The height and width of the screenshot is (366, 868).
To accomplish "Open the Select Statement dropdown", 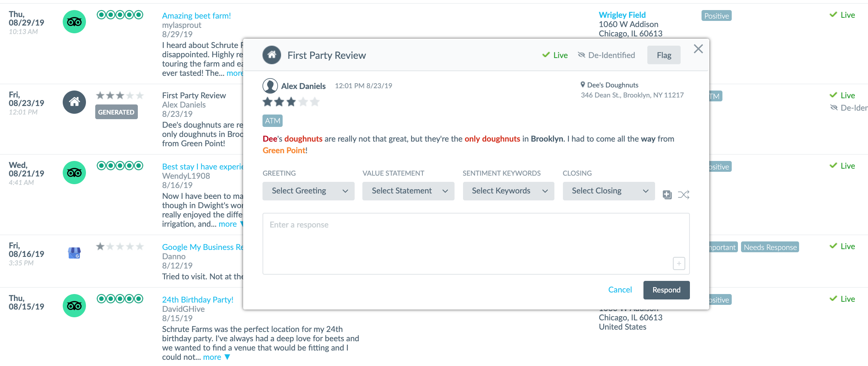I will pos(408,191).
